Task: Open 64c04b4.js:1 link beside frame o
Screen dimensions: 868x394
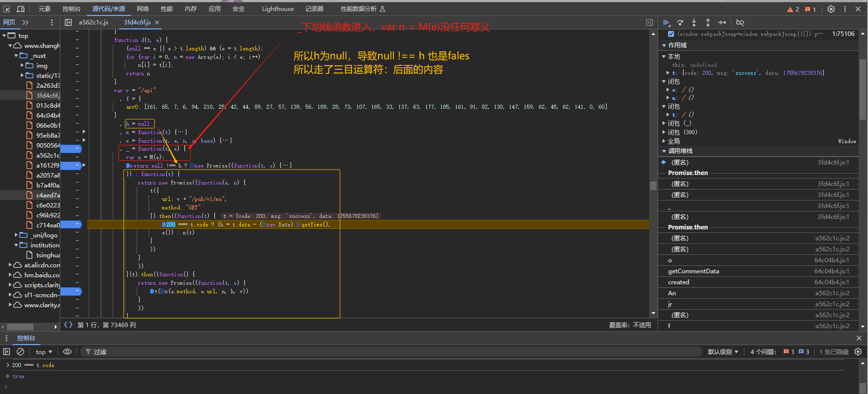Action: (x=832, y=260)
